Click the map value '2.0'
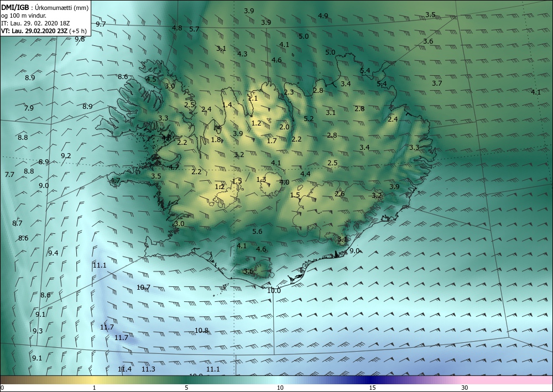The image size is (553, 392). [284, 127]
